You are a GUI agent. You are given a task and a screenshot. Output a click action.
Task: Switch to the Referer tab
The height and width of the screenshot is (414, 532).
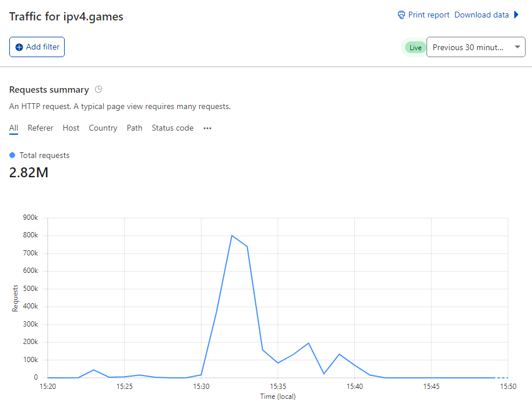(40, 128)
